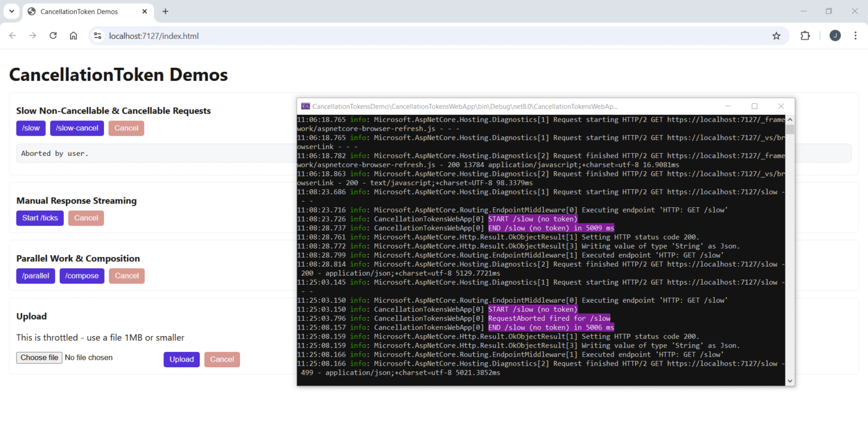Open the site information icon in address bar
Screen dimensions: 868x426
coord(97,36)
